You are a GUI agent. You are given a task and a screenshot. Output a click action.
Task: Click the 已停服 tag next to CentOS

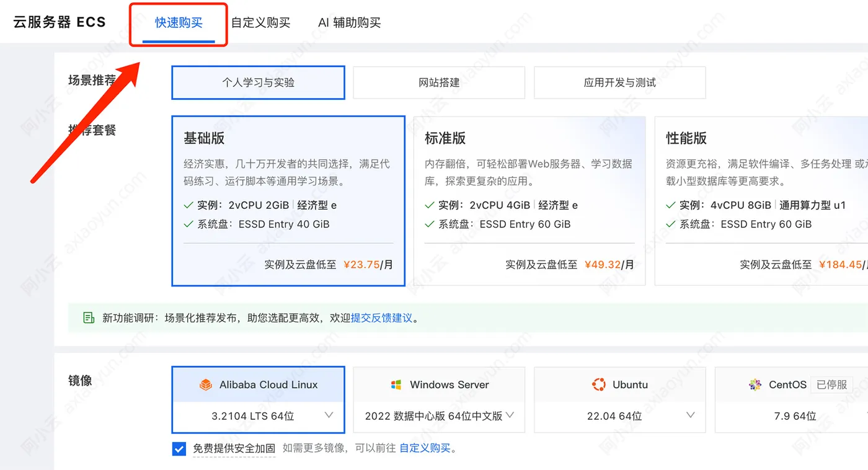point(831,385)
